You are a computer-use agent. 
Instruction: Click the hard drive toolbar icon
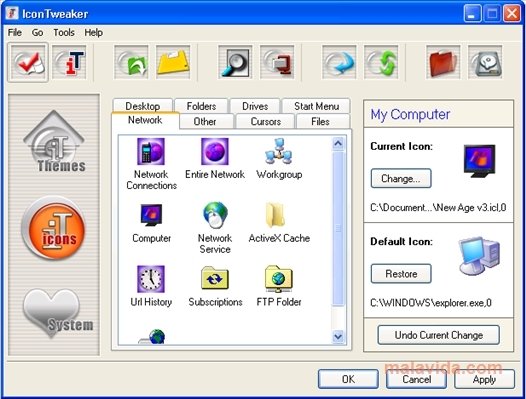pyautogui.click(x=485, y=62)
